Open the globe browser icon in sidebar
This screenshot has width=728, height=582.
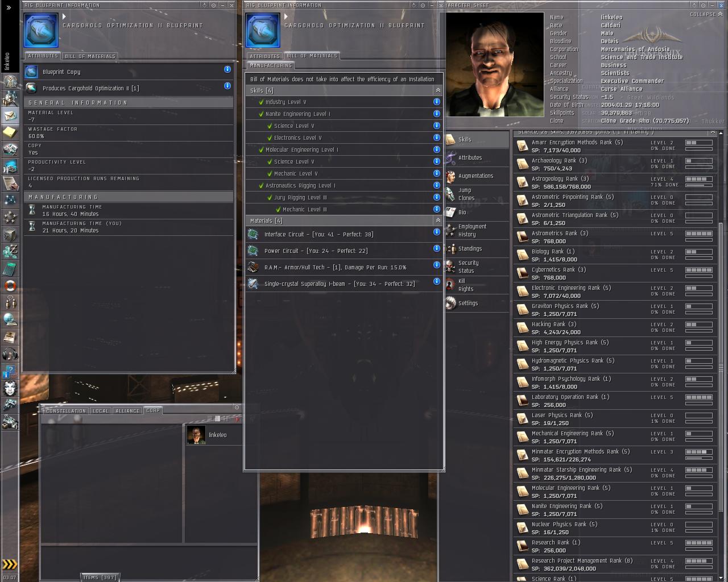point(10,320)
